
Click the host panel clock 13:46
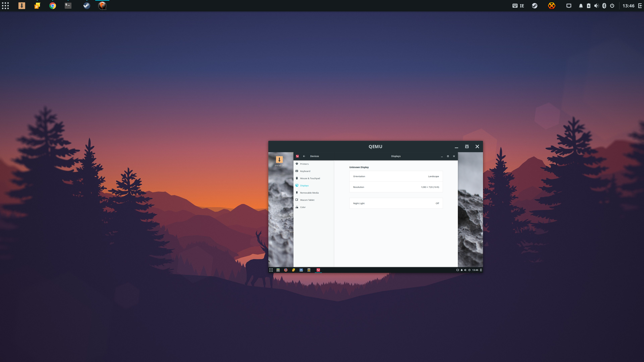628,6
